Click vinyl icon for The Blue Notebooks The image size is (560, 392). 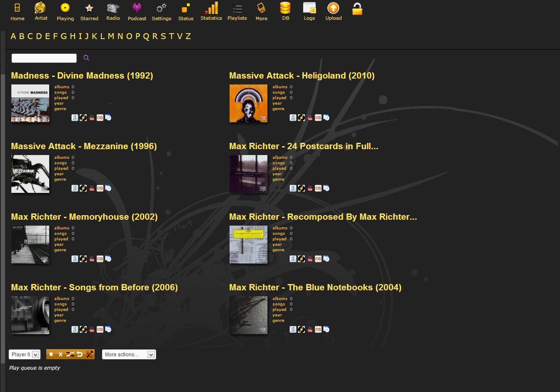pyautogui.click(x=301, y=329)
